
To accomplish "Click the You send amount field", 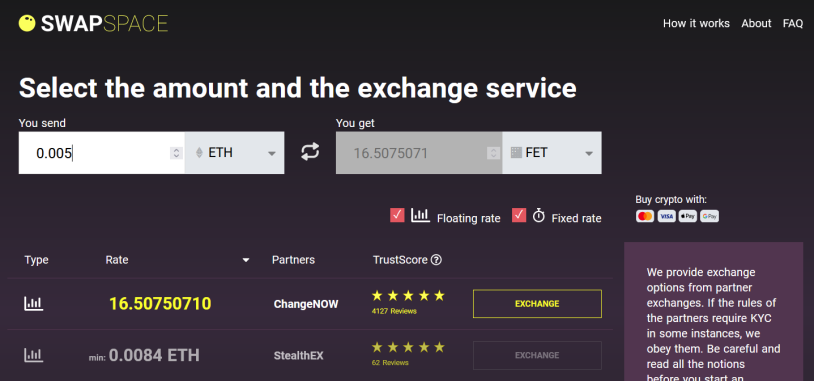I will pyautogui.click(x=102, y=153).
